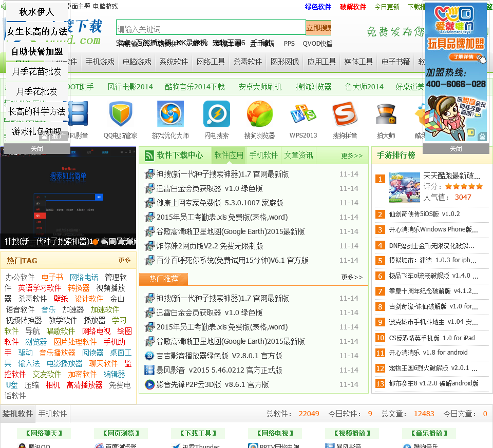
Task: Open 谷歌高清晰卫星地图 in 热门推荐 list
Action: click(231, 341)
